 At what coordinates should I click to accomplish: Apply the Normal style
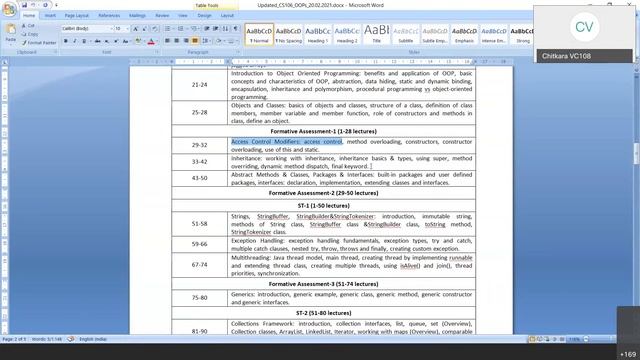tap(259, 34)
